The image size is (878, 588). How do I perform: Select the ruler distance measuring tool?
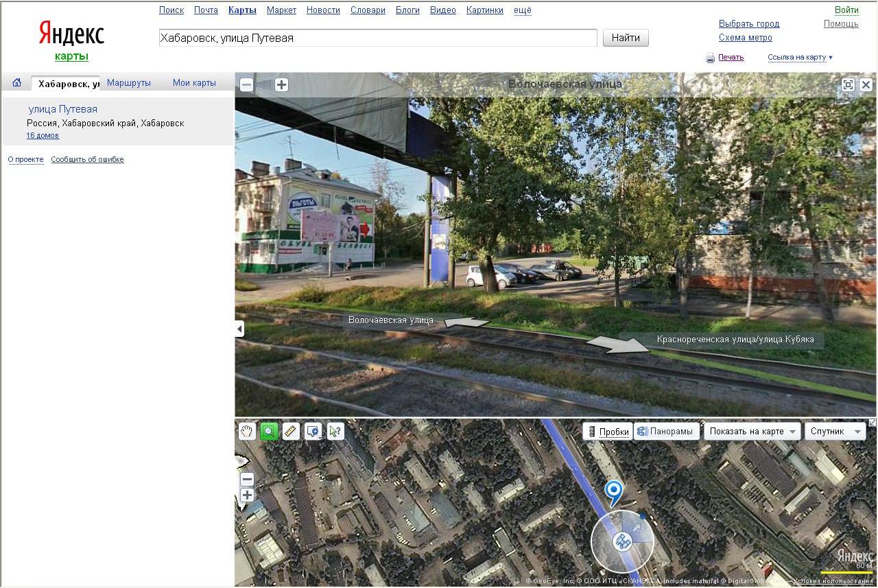(291, 431)
